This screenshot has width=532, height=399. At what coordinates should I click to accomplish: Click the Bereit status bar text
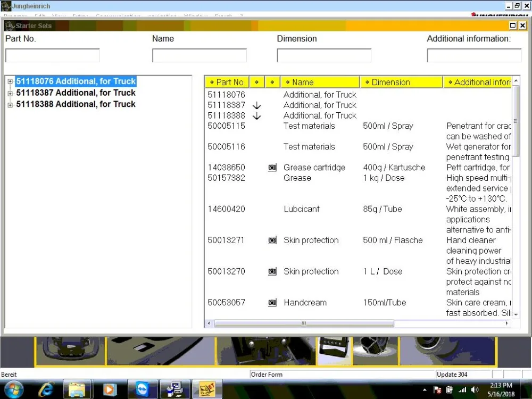point(9,374)
